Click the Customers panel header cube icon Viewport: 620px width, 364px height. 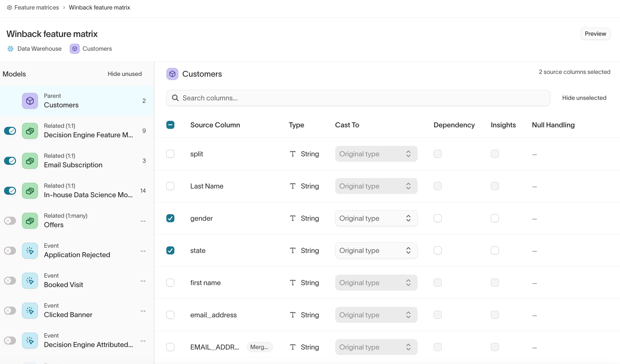point(172,74)
